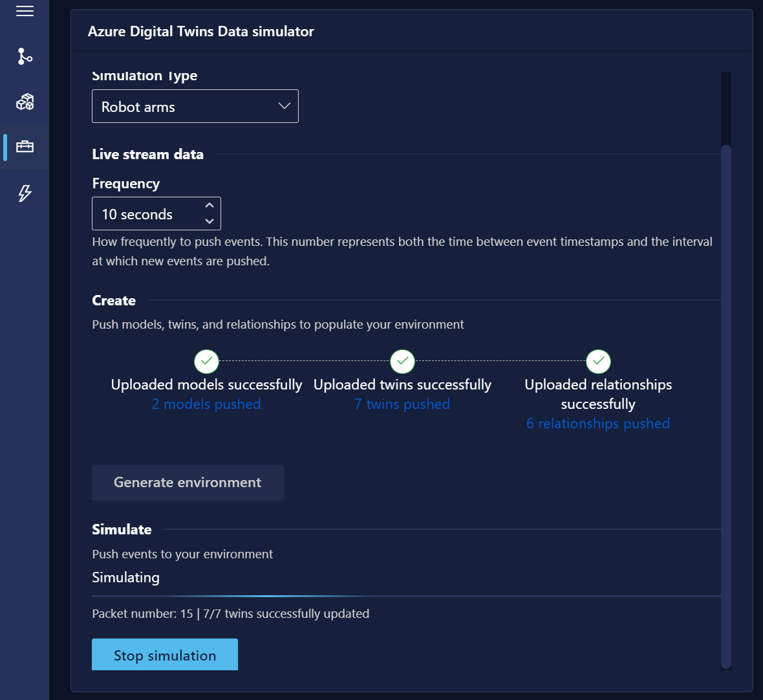The image size is (763, 700).
Task: Open the lightning bolt sidebar icon
Action: click(x=25, y=193)
